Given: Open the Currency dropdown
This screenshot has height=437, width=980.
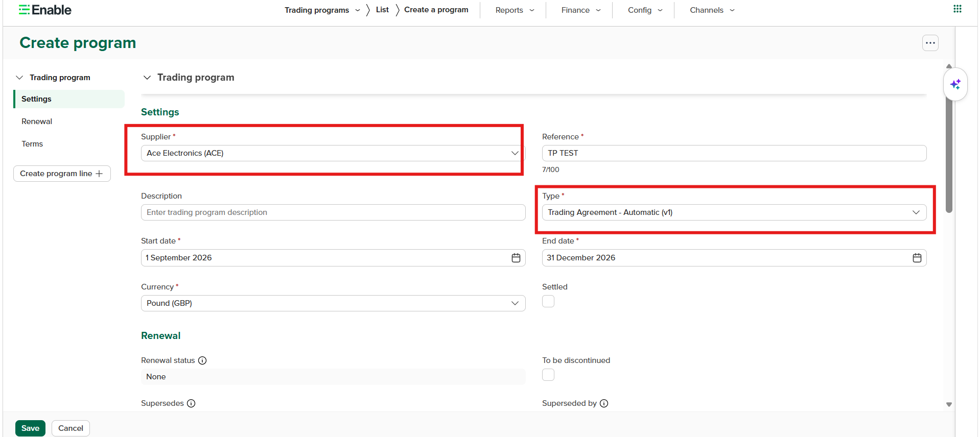Looking at the screenshot, I should tap(333, 303).
